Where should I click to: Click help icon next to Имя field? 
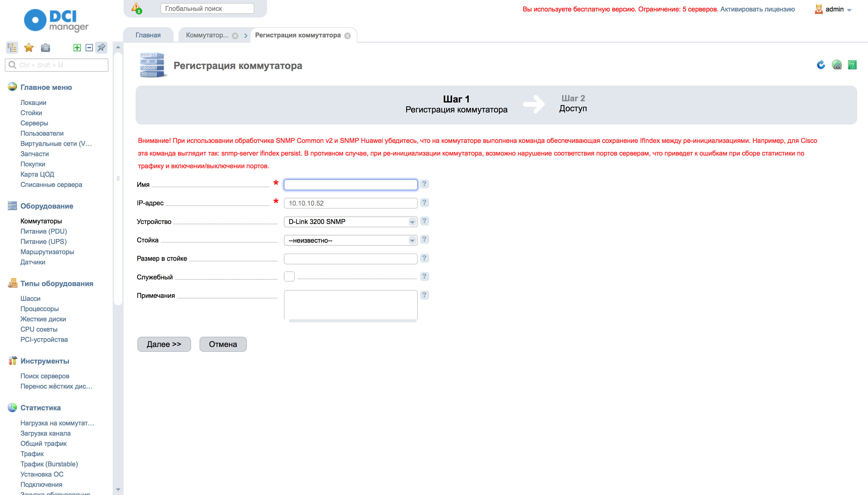[424, 184]
